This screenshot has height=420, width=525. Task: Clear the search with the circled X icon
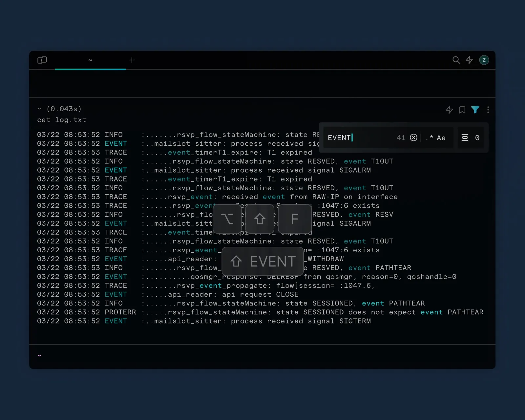click(414, 138)
